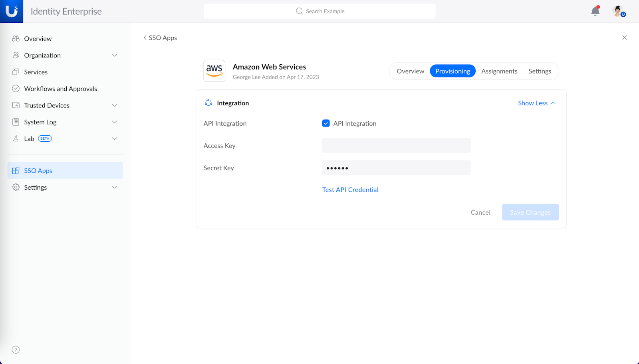This screenshot has width=639, height=364.
Task: Click the Organization people icon
Action: point(16,55)
